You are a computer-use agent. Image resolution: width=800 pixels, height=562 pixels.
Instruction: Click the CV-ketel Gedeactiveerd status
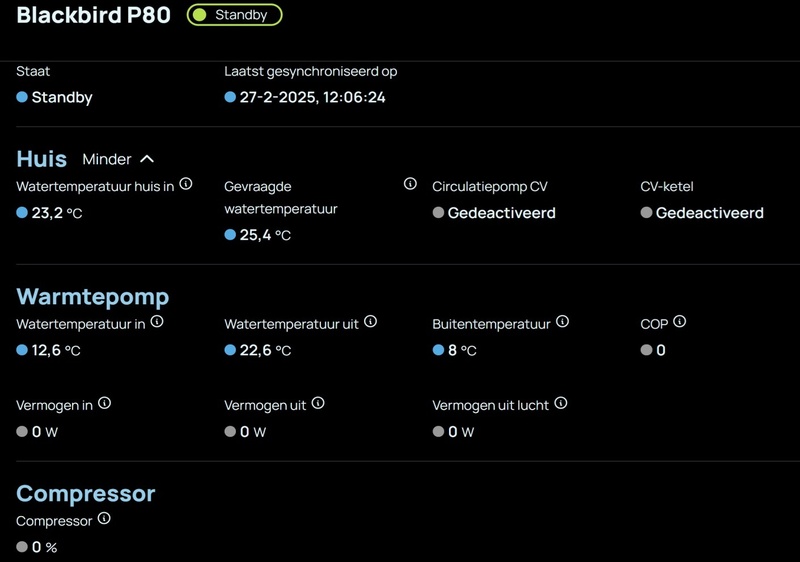click(709, 213)
